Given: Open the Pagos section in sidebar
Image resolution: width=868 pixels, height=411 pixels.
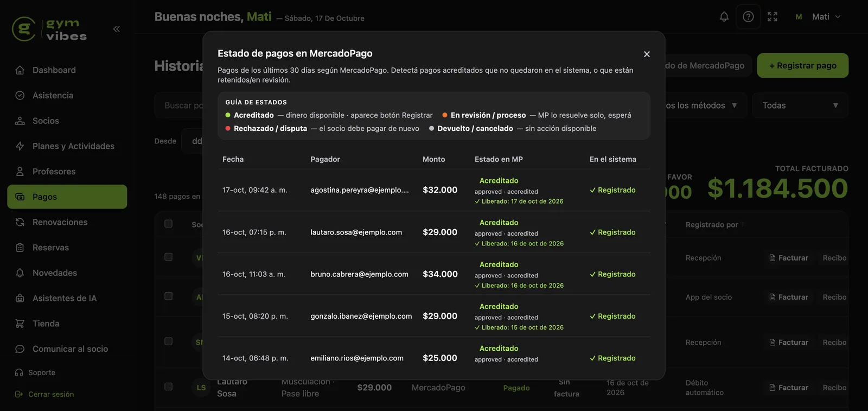Looking at the screenshot, I should pos(67,197).
